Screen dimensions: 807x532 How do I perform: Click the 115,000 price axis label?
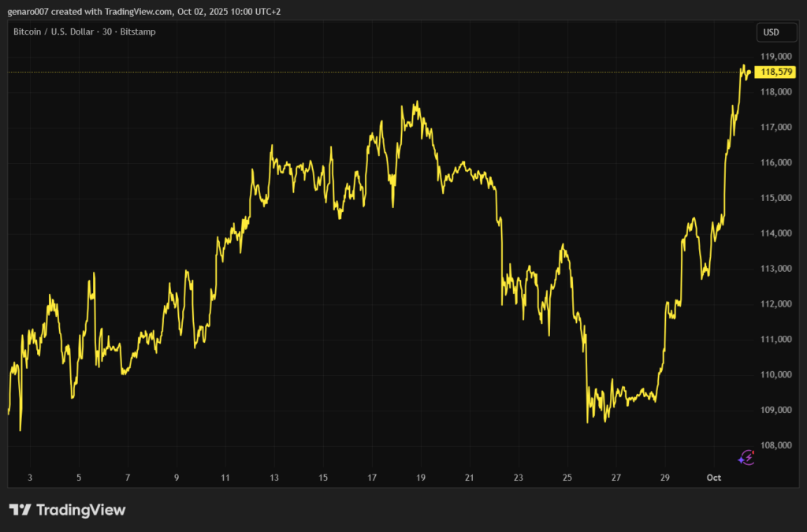pos(775,198)
